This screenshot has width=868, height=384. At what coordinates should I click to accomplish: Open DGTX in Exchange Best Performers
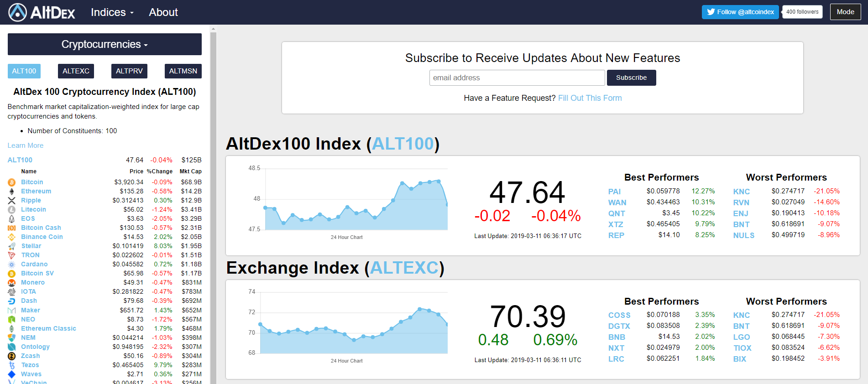tap(619, 326)
